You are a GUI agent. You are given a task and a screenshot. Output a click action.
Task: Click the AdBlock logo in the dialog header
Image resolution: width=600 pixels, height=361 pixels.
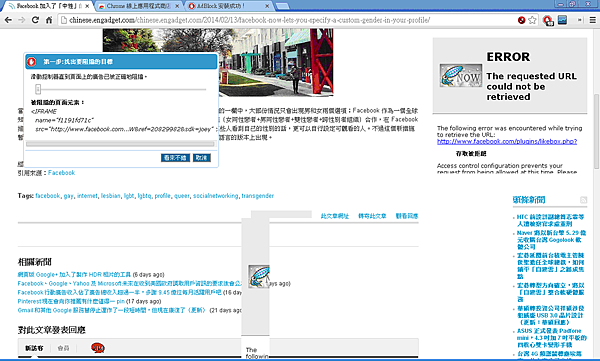click(x=32, y=62)
